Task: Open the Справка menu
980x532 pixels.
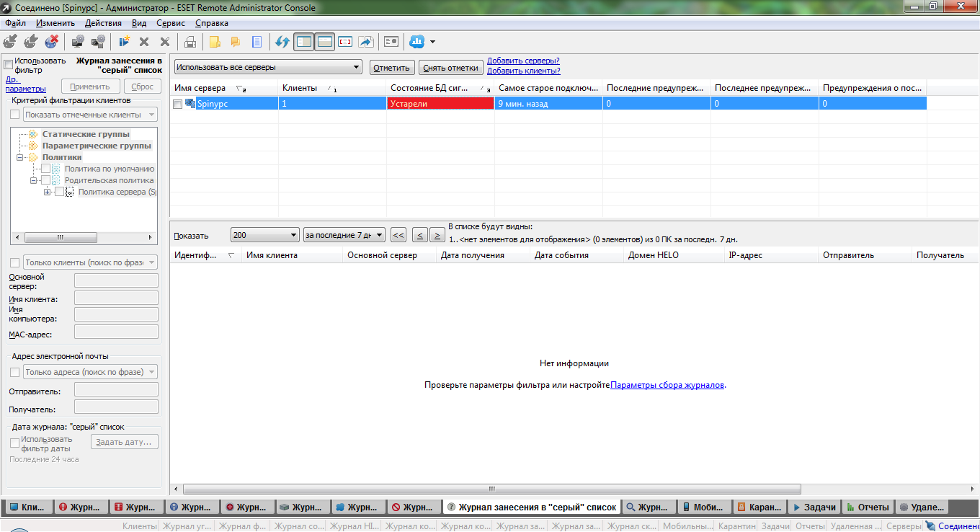Action: pos(212,23)
